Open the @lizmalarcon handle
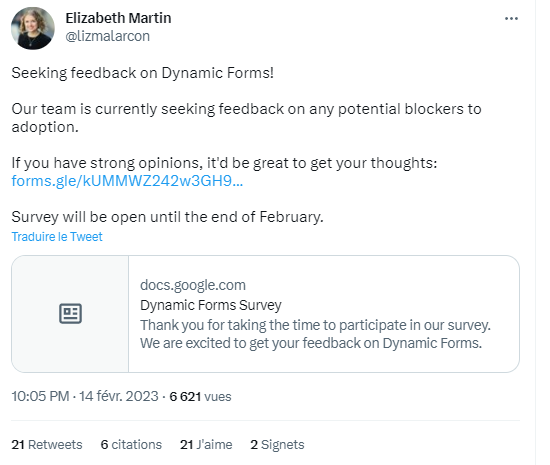 point(107,36)
